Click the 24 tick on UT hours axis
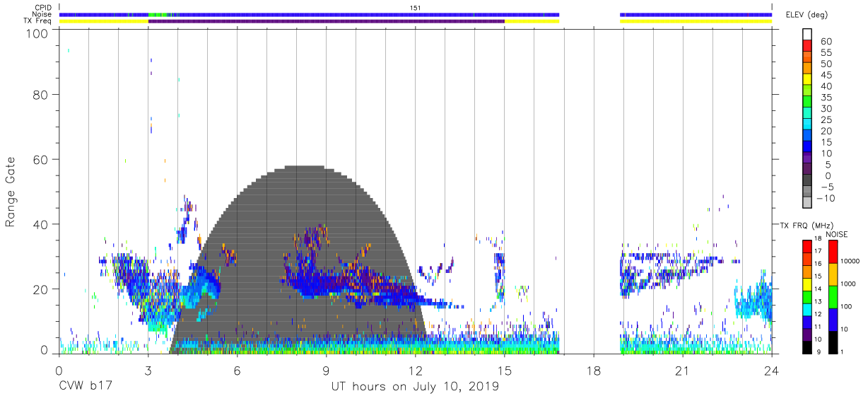Viewport: 868px width, 401px height. coord(771,370)
